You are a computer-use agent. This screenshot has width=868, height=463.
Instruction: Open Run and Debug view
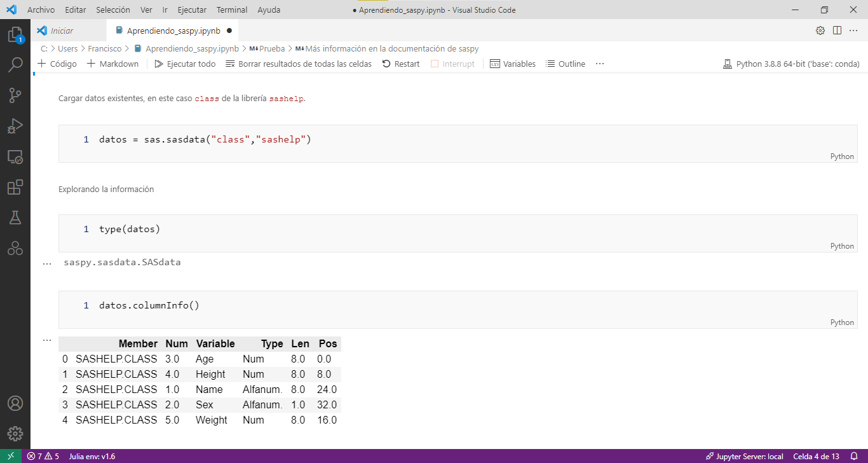point(15,126)
